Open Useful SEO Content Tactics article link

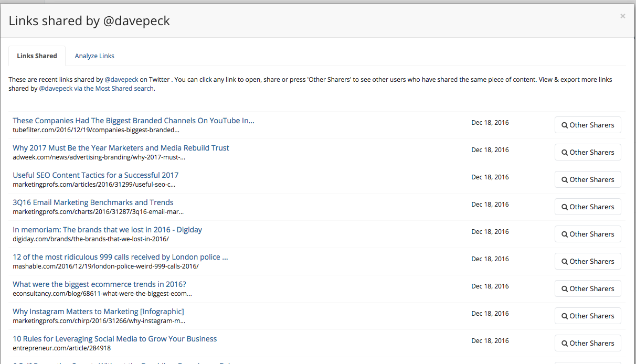[x=96, y=175]
